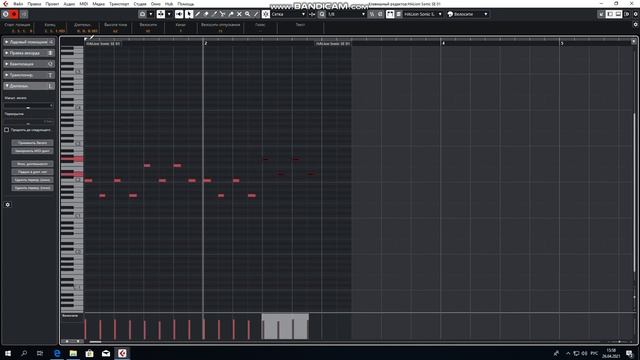Image resolution: width=640 pixels, height=360 pixels.
Task: Click the Заморозить MIDI длит. button
Action: coord(32,151)
